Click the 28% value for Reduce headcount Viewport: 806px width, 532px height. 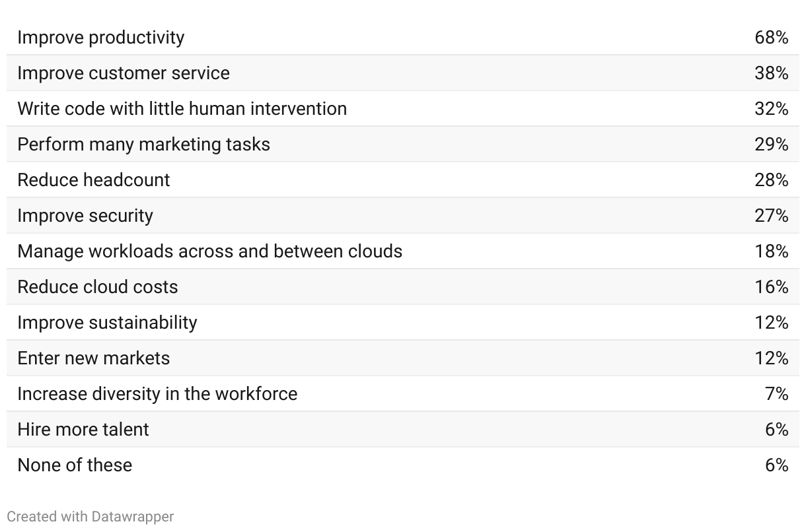click(x=771, y=180)
